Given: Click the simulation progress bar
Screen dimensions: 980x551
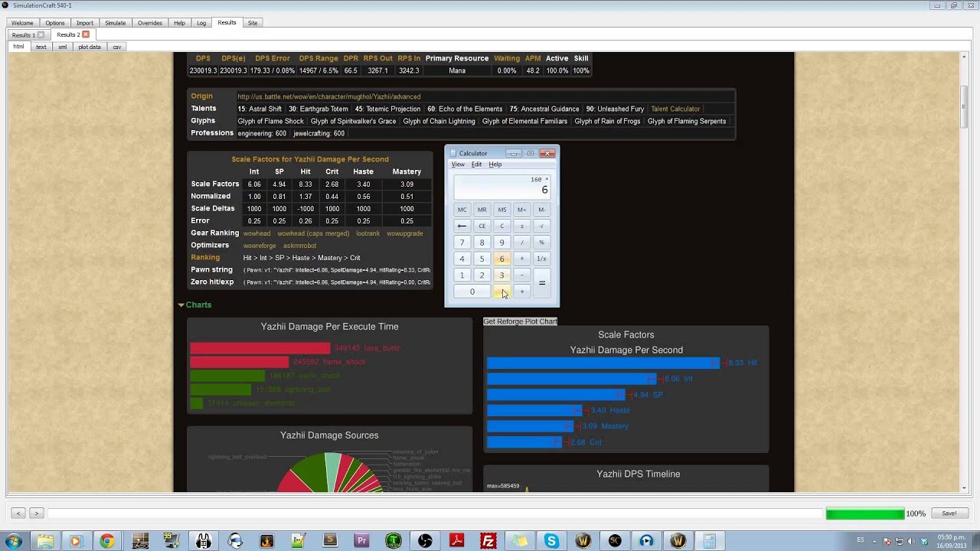Looking at the screenshot, I should 865,514.
